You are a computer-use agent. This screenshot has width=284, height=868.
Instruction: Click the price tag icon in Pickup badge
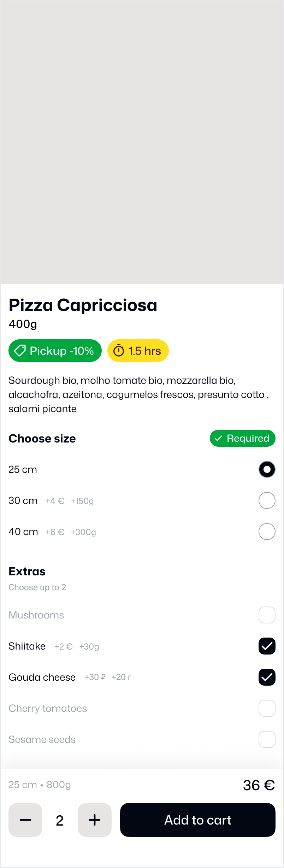tap(20, 351)
